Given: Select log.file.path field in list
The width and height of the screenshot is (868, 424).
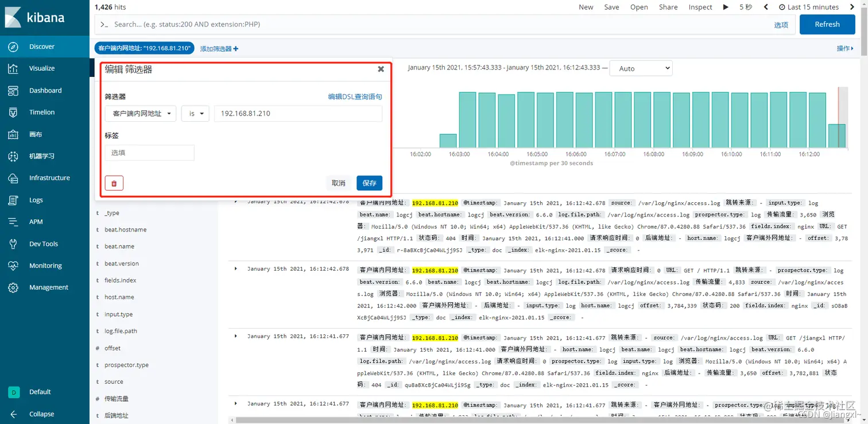Looking at the screenshot, I should [121, 331].
